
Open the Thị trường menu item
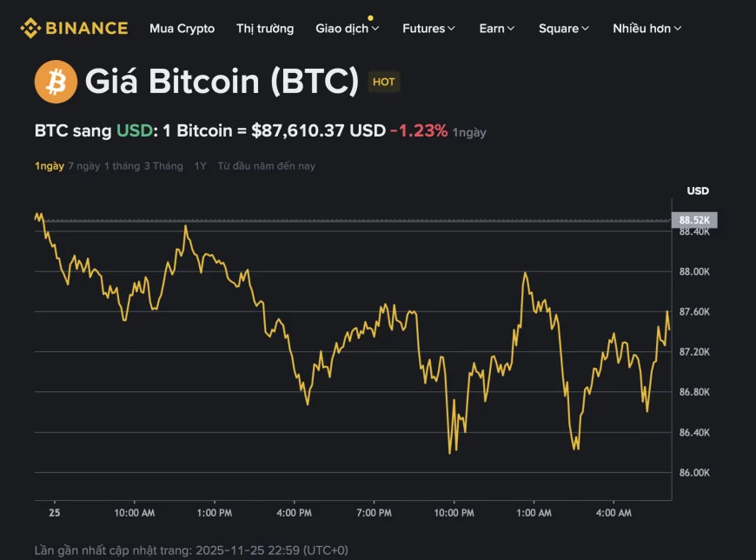[264, 28]
